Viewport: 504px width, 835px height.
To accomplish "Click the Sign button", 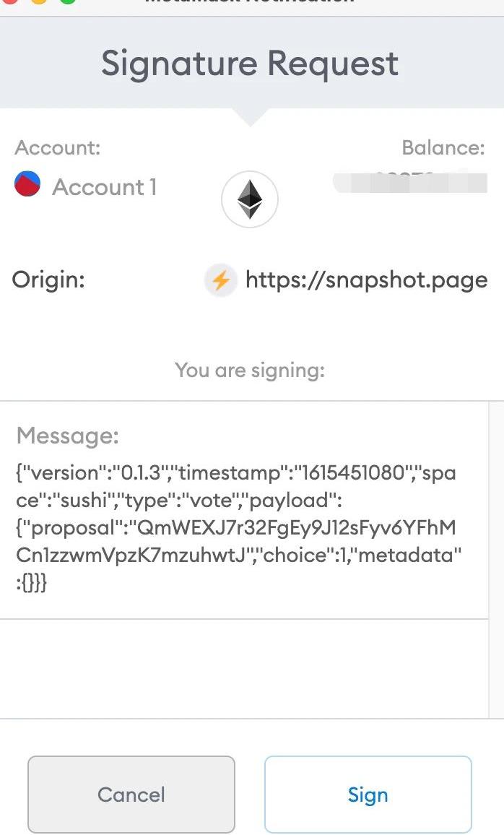I will pos(368,795).
